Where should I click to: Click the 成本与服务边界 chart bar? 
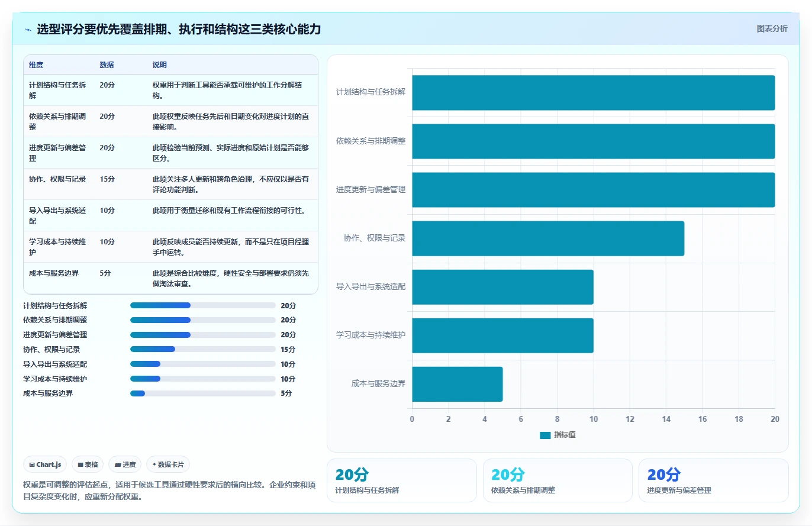pyautogui.click(x=457, y=384)
